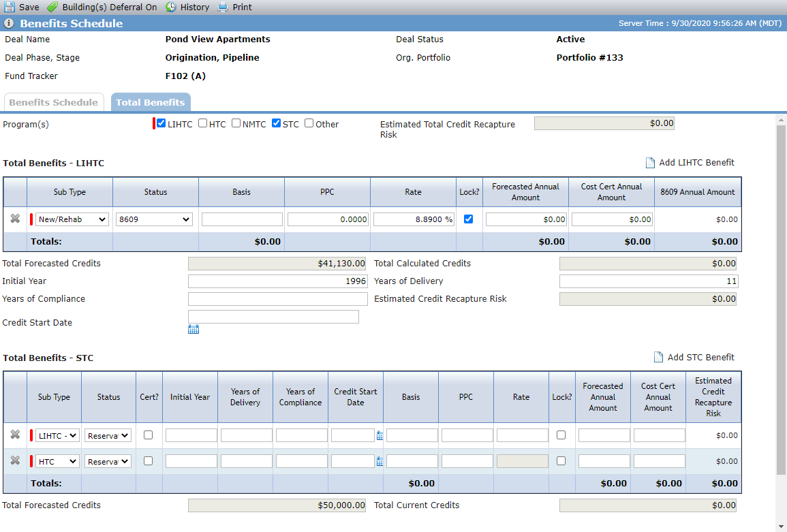Toggle the LIHTC program checkbox

pyautogui.click(x=161, y=123)
